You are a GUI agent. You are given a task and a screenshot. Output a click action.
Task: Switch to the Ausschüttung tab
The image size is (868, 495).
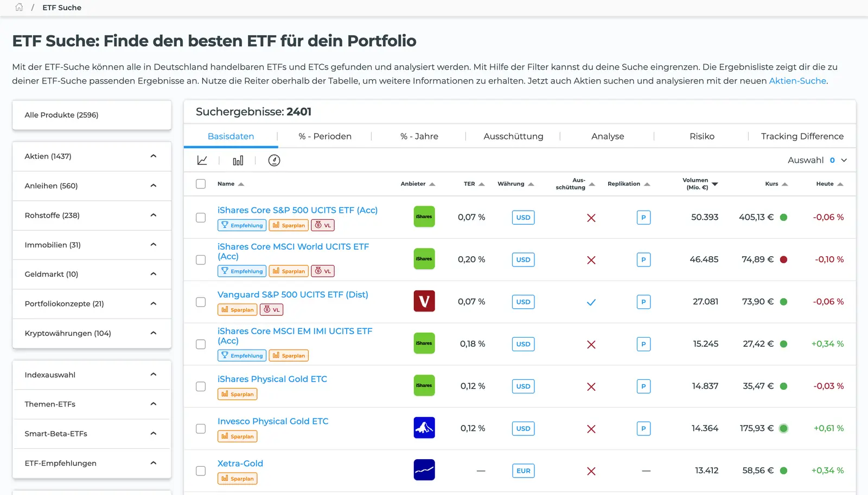(513, 136)
